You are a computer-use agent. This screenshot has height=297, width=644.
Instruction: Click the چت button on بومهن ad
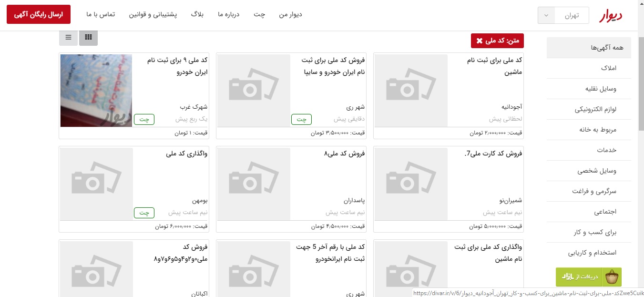[x=144, y=213]
